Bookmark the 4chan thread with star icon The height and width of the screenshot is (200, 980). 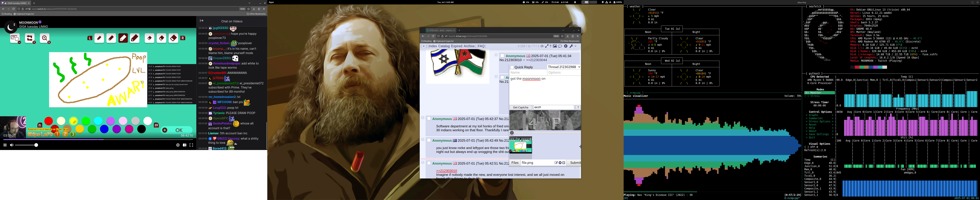point(562,36)
